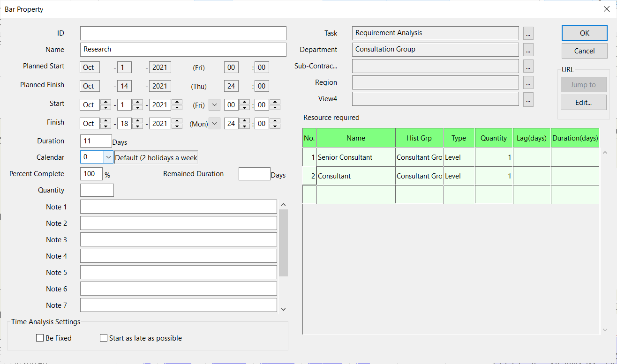Click the notes list scroll down arrow
Screen dimensions: 617x364
pos(283,309)
